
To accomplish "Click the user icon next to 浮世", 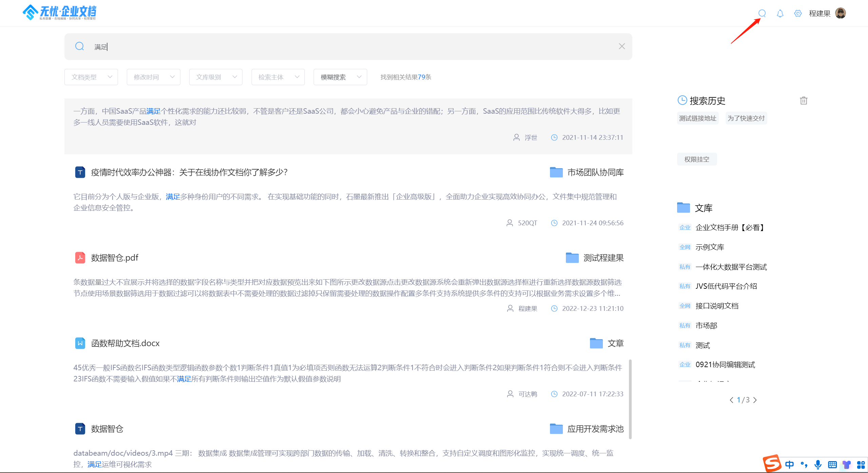I will click(516, 137).
